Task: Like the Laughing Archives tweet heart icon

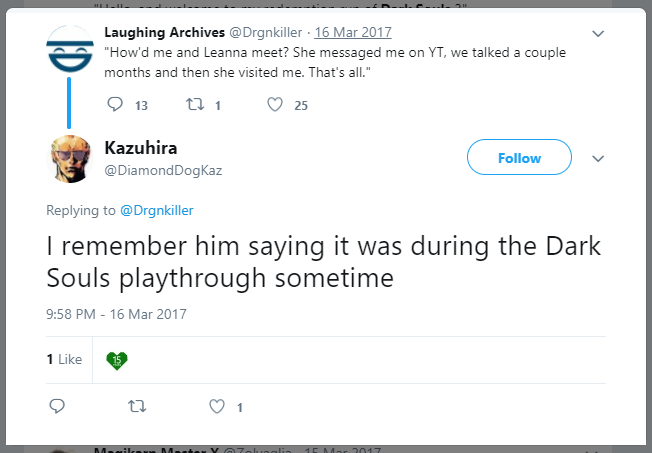Action: coord(275,104)
